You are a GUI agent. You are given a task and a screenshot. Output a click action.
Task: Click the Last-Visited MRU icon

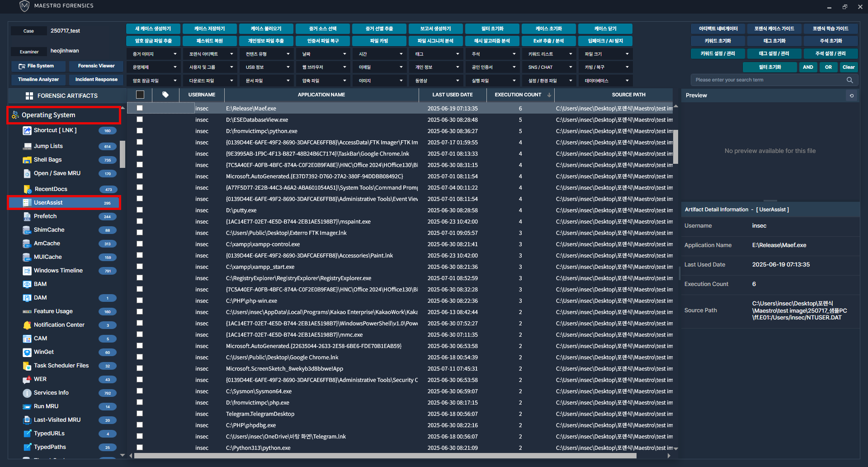click(x=27, y=420)
